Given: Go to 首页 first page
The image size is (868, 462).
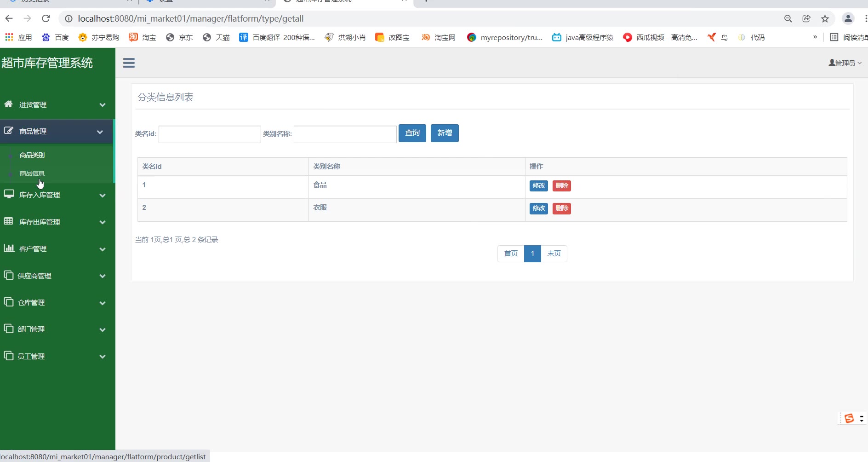Looking at the screenshot, I should [x=511, y=254].
